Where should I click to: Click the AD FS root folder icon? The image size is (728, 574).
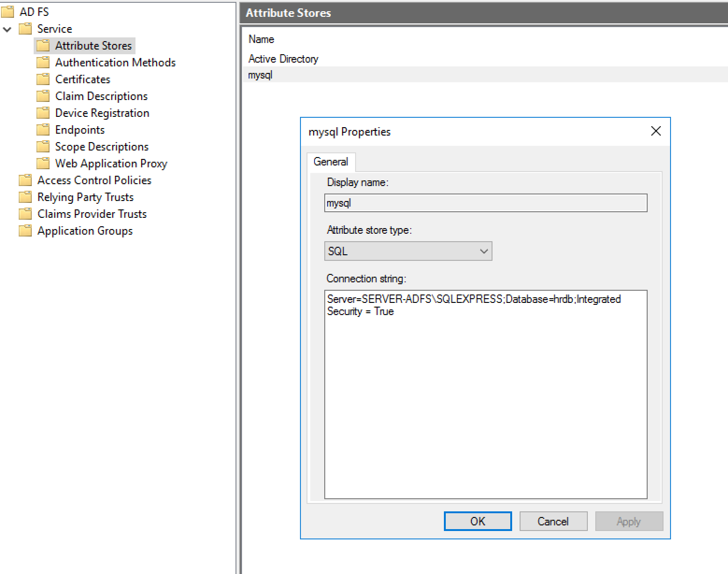(x=7, y=12)
